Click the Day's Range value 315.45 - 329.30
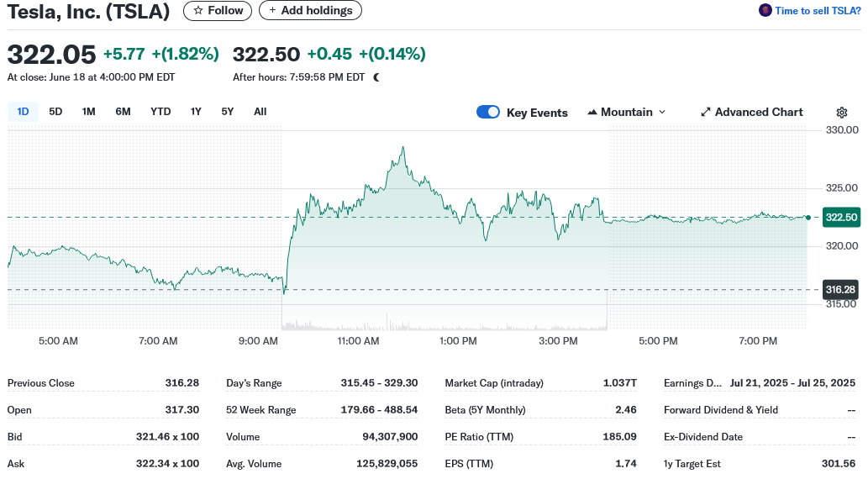 point(379,382)
